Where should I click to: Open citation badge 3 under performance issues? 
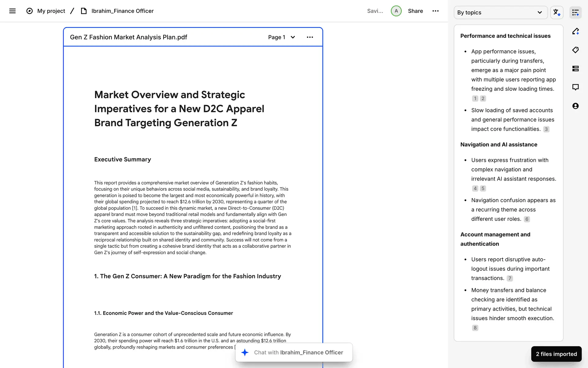point(546,129)
